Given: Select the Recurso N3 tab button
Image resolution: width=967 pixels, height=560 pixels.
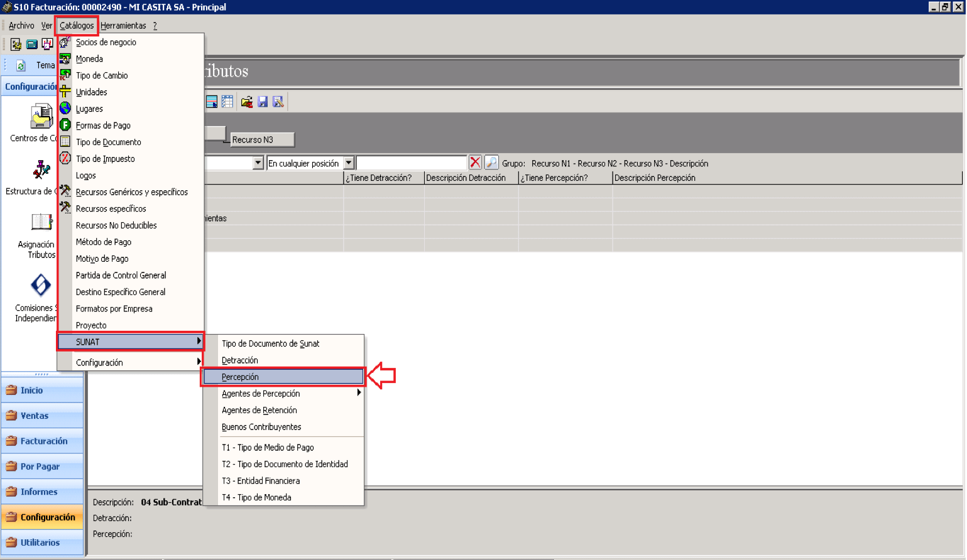Looking at the screenshot, I should [262, 140].
